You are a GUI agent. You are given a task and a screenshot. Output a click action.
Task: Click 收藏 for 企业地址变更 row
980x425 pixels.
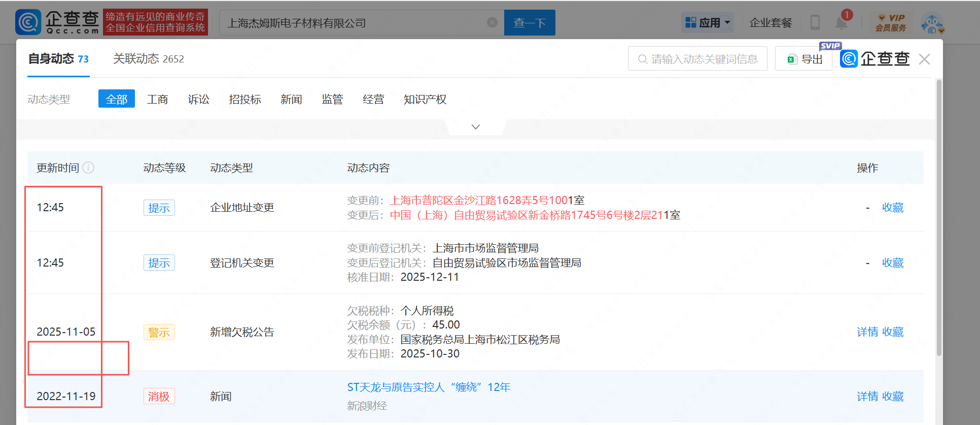893,207
